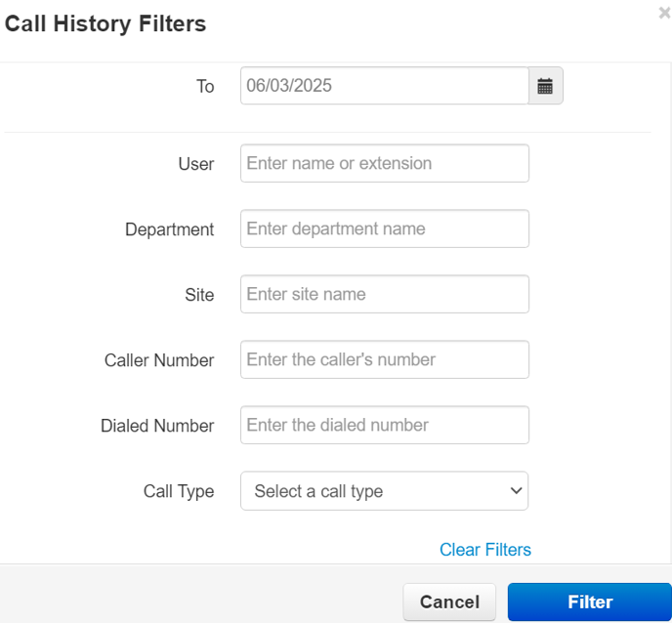The height and width of the screenshot is (623, 672).
Task: Close the Call History Filters dialog
Action: (665, 14)
